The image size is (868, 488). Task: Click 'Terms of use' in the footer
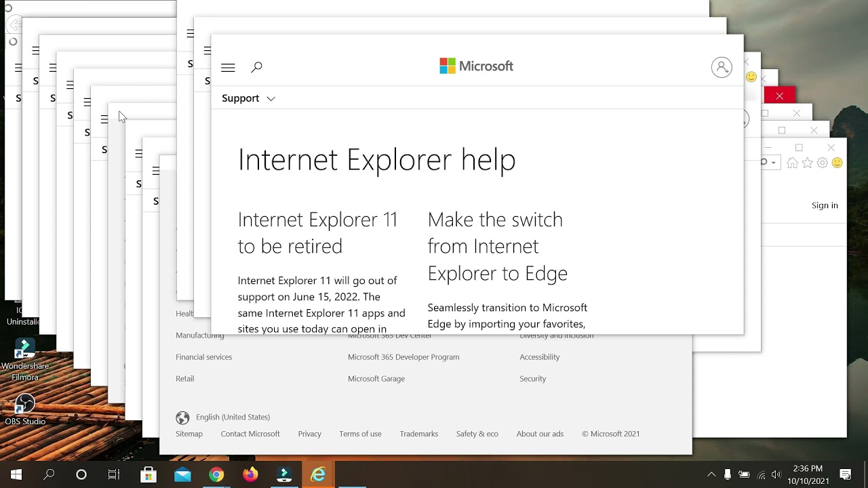(360, 434)
